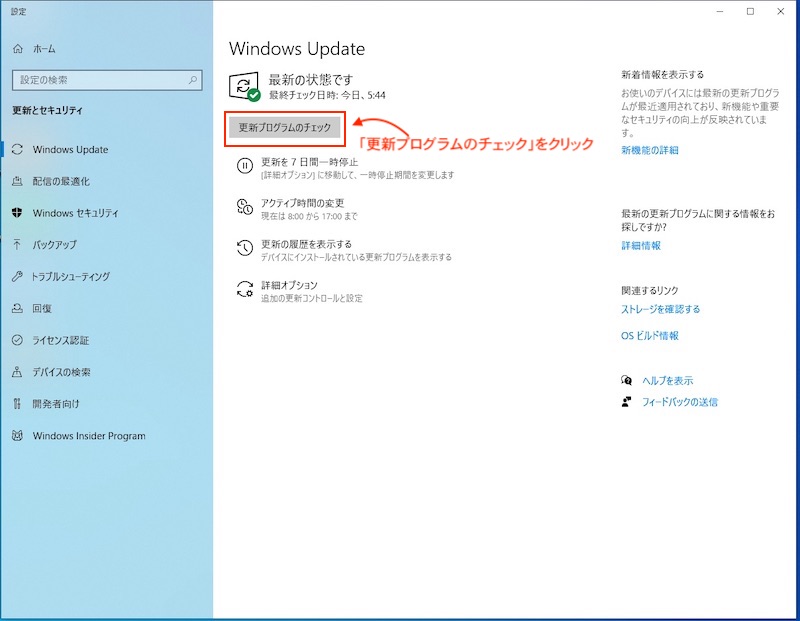This screenshot has height=621, width=800.
Task: Open 詳細オプション
Action: [289, 285]
